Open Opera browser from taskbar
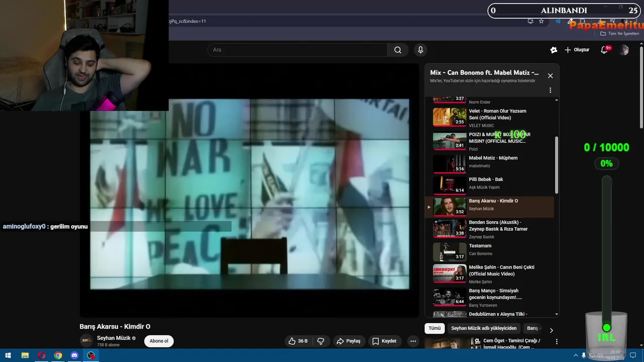The width and height of the screenshot is (644, 362). point(41,355)
